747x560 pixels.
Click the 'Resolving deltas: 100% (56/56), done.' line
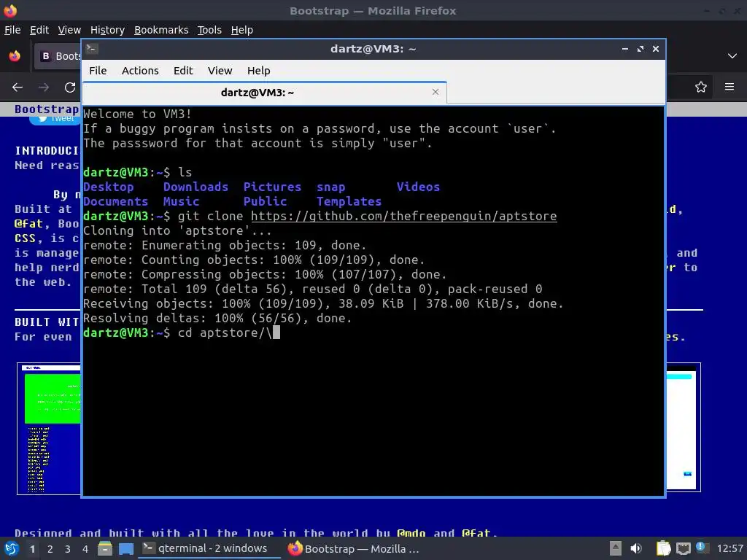pyautogui.click(x=217, y=318)
